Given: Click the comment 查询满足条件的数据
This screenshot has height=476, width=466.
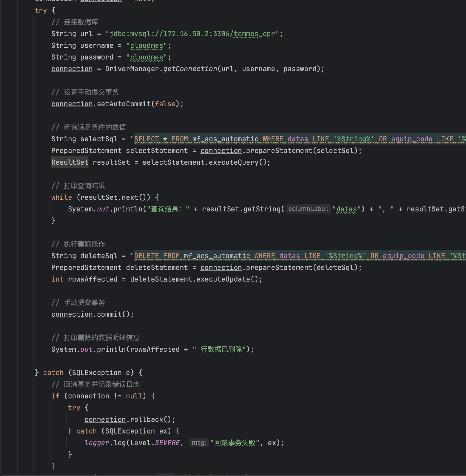Looking at the screenshot, I should 88,127.
